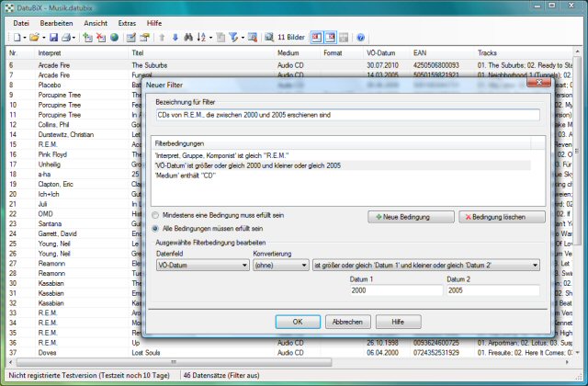
Task: Select 'Mindestens eine Bedingung muss erfüllt sein'
Action: (x=155, y=216)
